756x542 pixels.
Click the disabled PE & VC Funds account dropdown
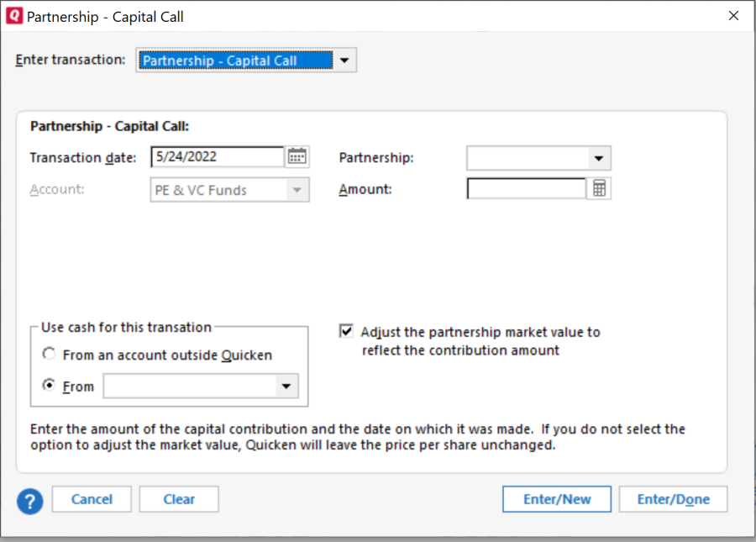click(229, 190)
